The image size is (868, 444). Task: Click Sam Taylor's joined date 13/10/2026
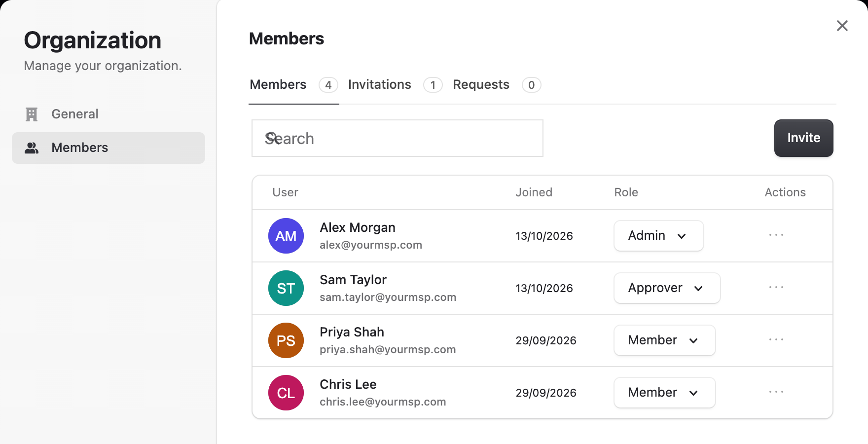click(544, 288)
